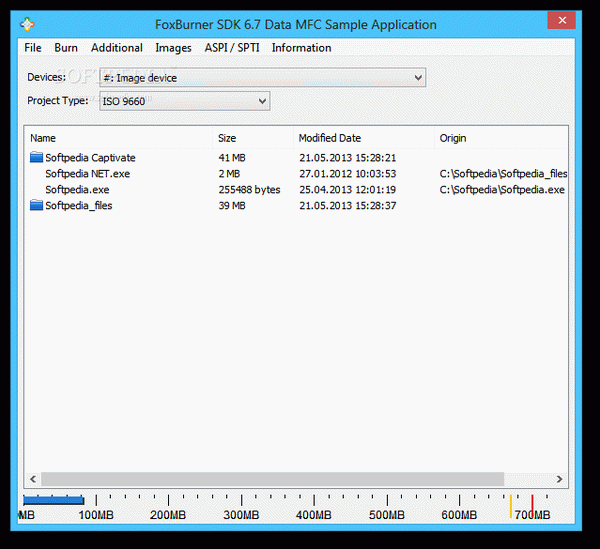Click the 41 MB size value
The width and height of the screenshot is (600, 549).
(232, 158)
